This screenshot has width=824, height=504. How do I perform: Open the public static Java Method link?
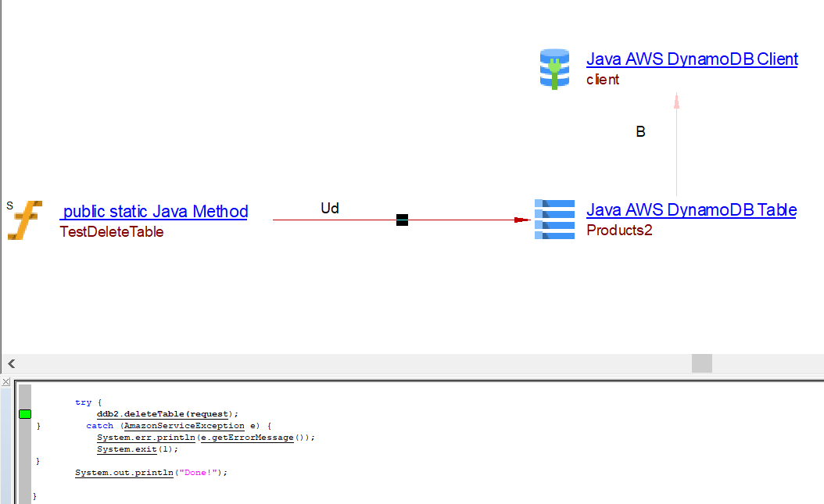pyautogui.click(x=154, y=211)
